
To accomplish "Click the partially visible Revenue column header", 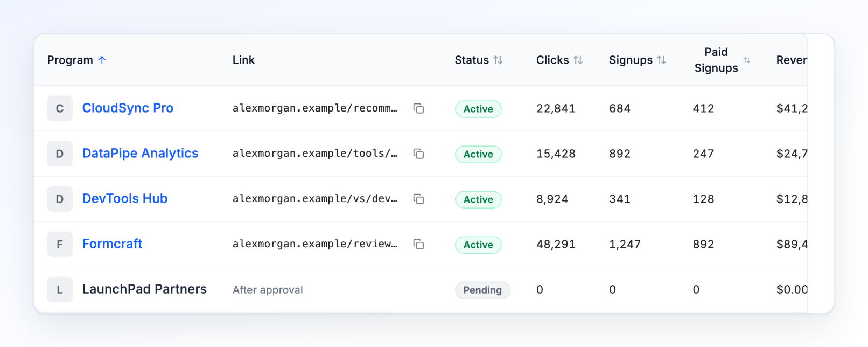I will coord(792,60).
